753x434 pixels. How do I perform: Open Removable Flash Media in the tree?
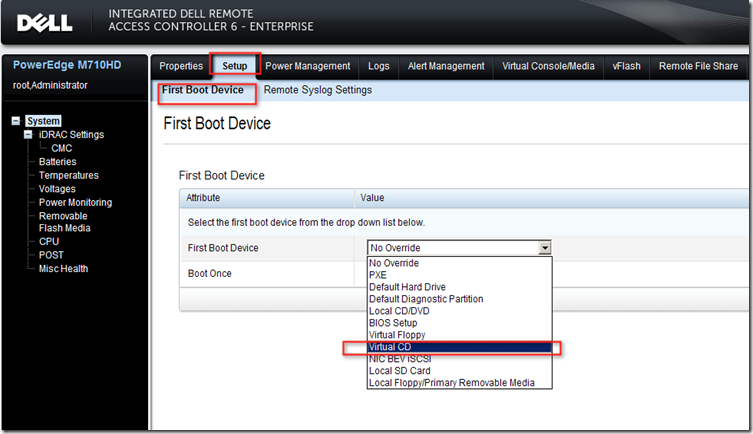(65, 222)
